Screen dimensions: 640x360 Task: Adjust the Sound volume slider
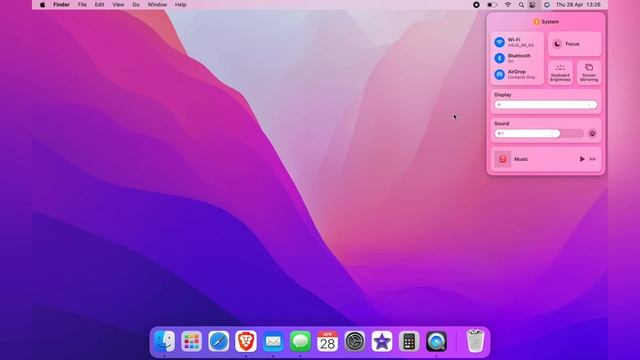pos(539,133)
